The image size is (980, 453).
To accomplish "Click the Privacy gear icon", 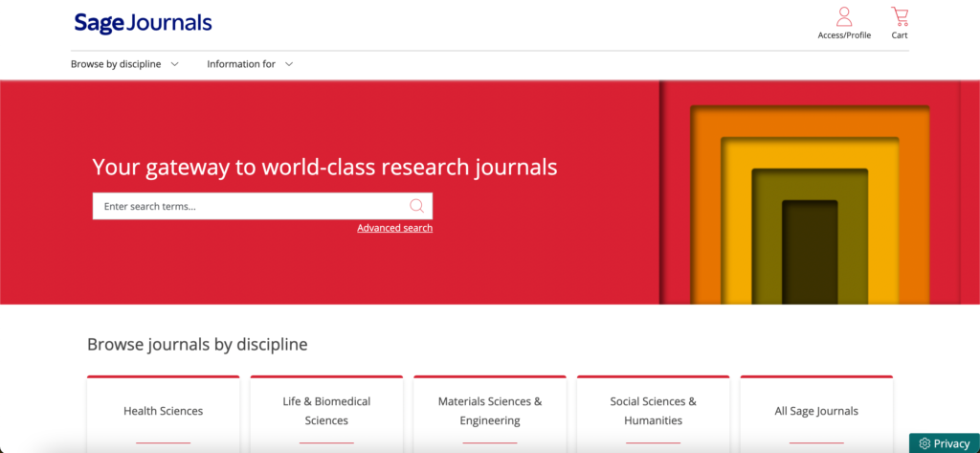I will 924,443.
